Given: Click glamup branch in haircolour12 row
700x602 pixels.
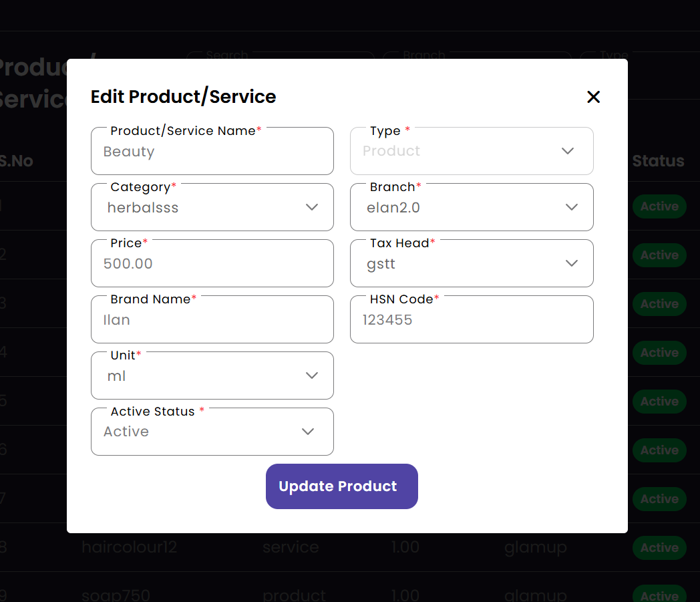Looking at the screenshot, I should click(x=535, y=548).
